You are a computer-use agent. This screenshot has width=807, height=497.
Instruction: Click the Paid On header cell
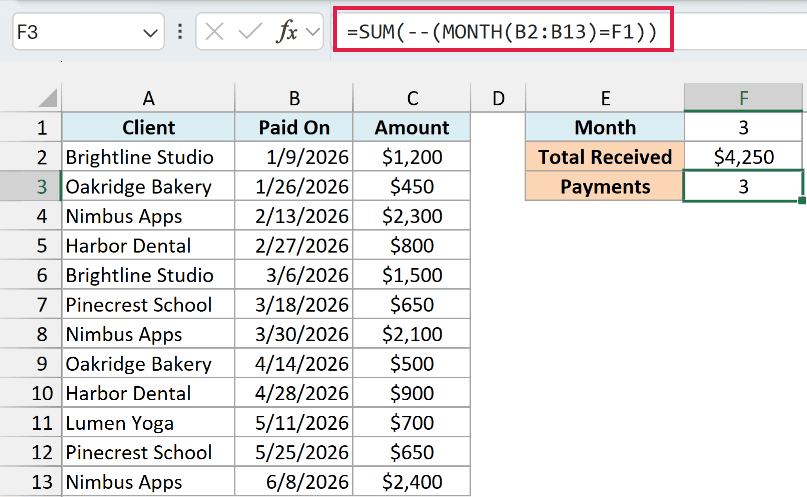[294, 127]
